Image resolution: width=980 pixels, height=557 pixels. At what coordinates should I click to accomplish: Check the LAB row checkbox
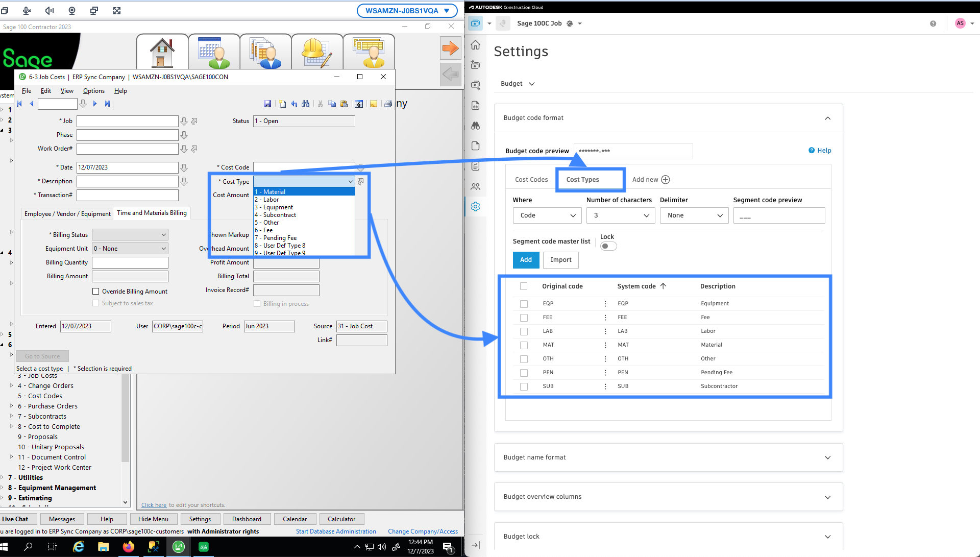point(524,331)
